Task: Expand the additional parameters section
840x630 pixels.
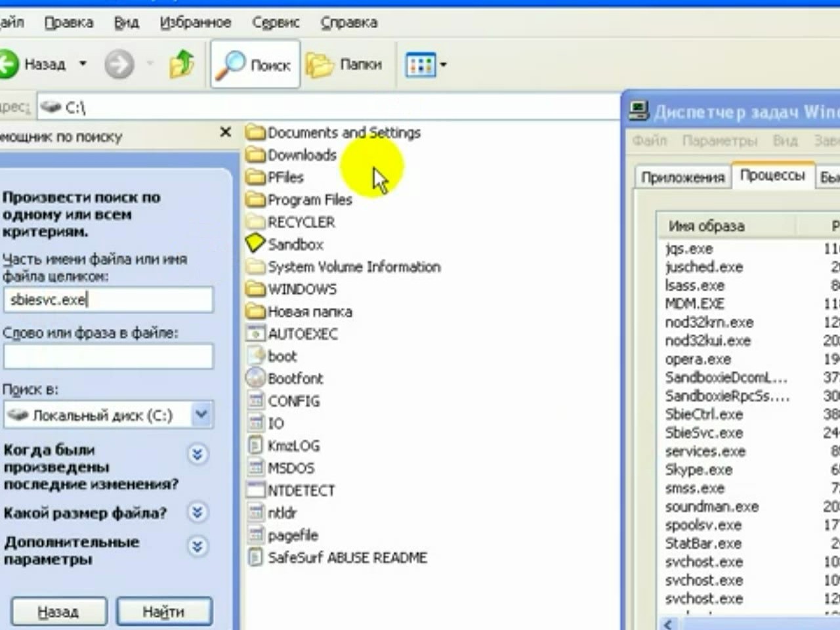Action: (197, 546)
